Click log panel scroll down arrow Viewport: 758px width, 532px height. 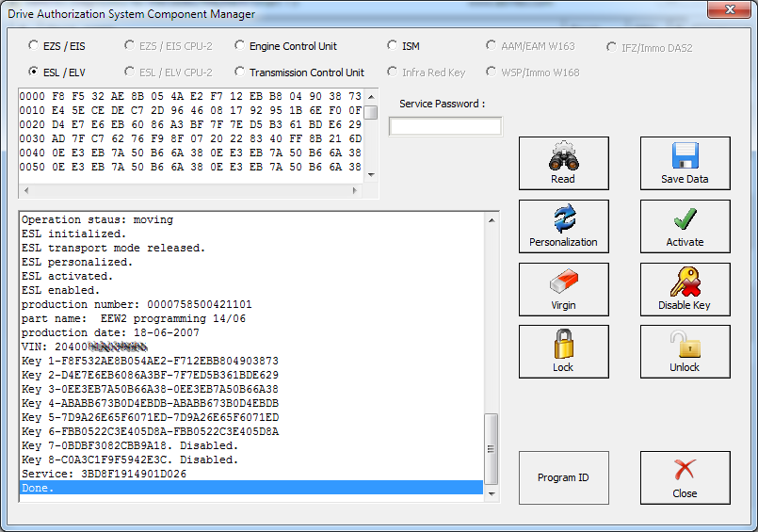click(492, 493)
